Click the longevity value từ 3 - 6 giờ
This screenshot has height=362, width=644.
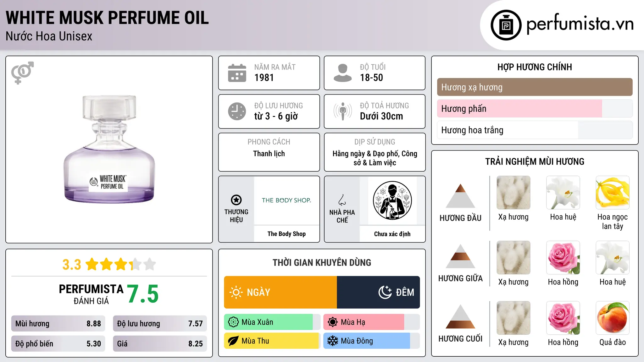(x=276, y=116)
